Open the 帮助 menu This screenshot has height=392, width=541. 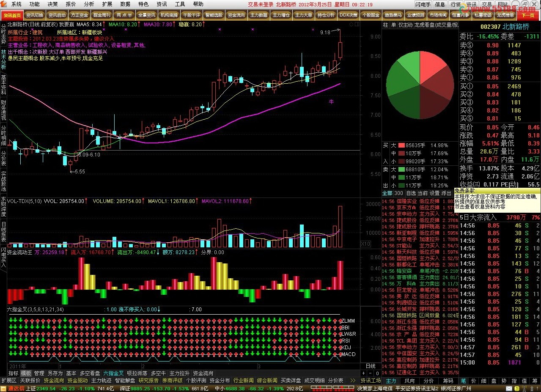point(198,4)
